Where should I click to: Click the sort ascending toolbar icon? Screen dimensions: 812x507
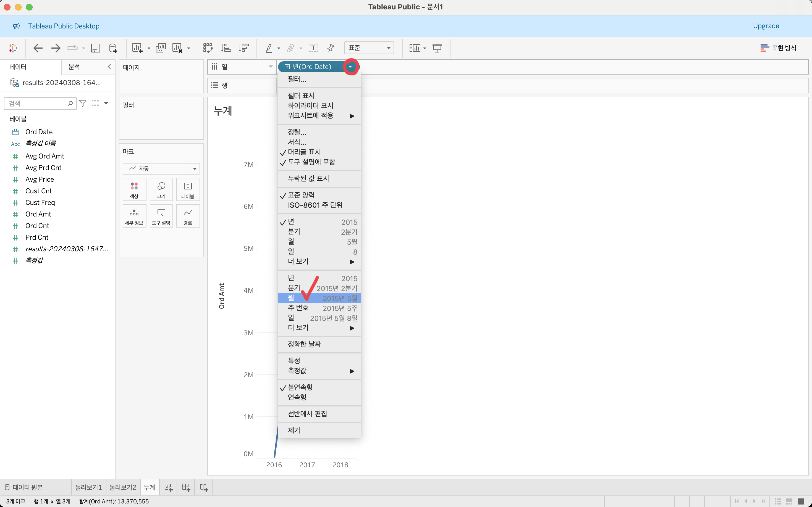coord(226,48)
